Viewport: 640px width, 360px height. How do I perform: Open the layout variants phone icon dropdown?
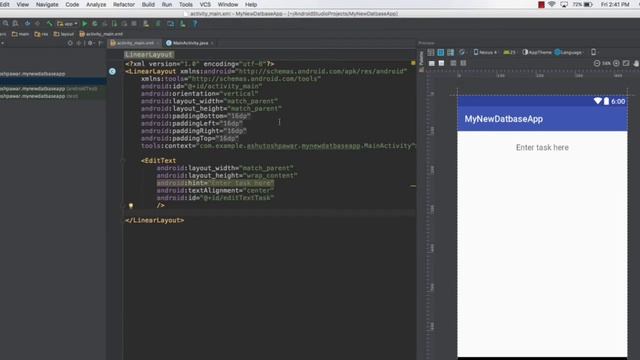[x=594, y=52]
